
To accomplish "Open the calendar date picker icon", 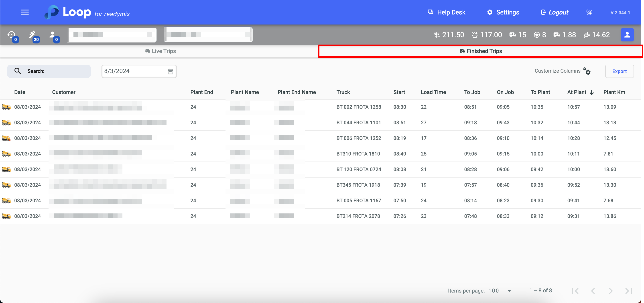I will [x=170, y=71].
